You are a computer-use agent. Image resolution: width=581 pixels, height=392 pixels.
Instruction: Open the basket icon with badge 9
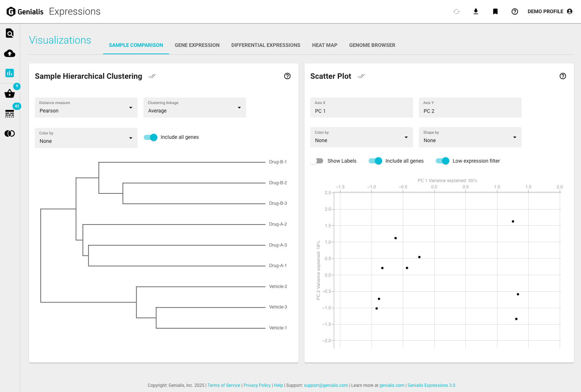[10, 94]
